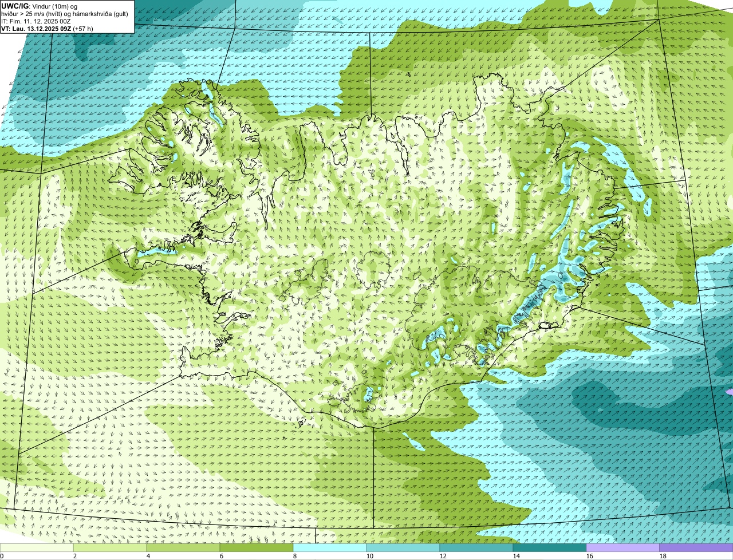Click the '6' label on the wind scale

pos(222,556)
